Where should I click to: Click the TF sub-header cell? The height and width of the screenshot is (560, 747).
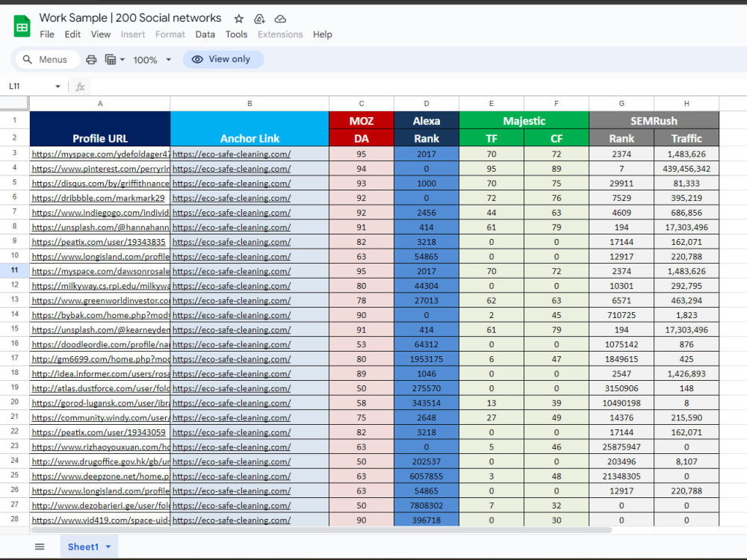[492, 138]
